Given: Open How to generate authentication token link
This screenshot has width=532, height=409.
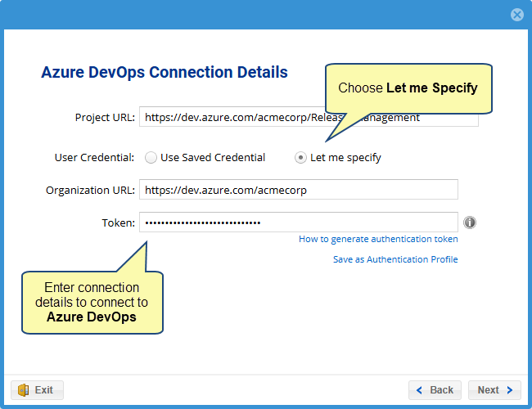Looking at the screenshot, I should coord(378,239).
